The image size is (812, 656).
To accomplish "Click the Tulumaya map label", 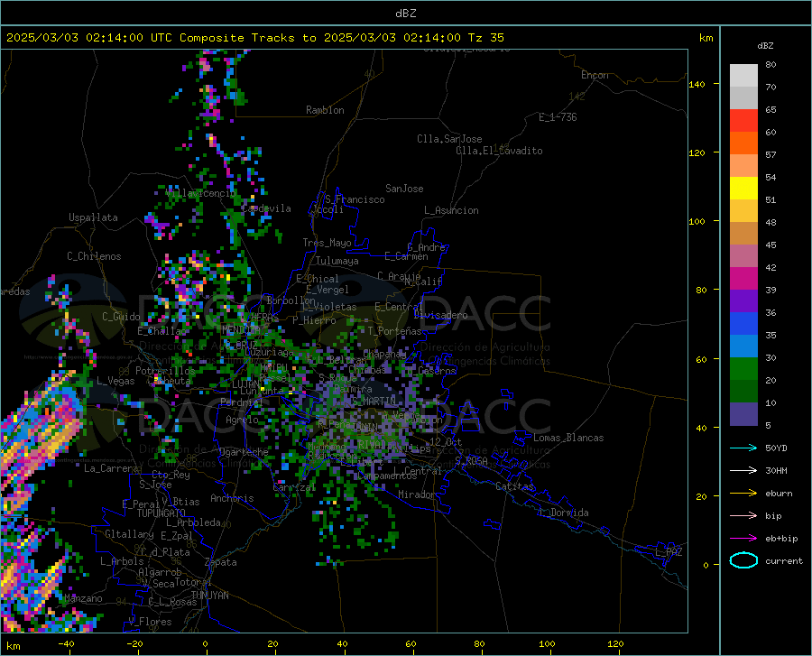I will pos(337,261).
